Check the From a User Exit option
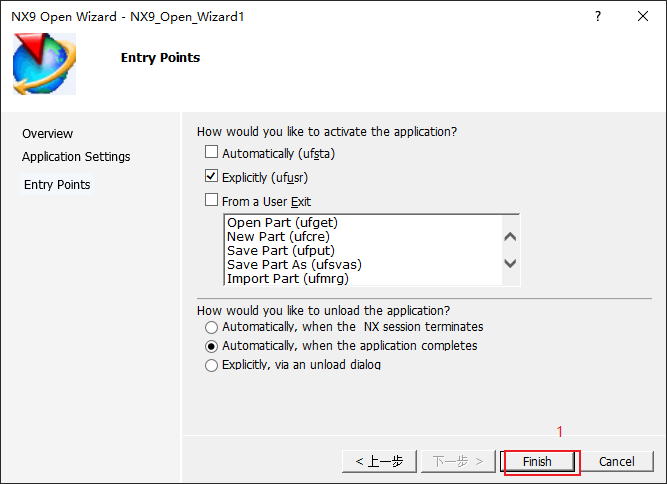The image size is (667, 484). coord(211,199)
